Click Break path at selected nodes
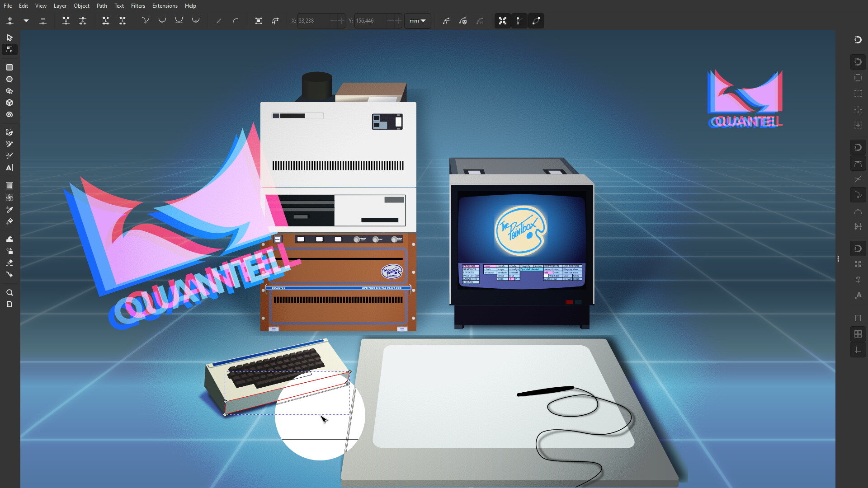 pos(83,21)
